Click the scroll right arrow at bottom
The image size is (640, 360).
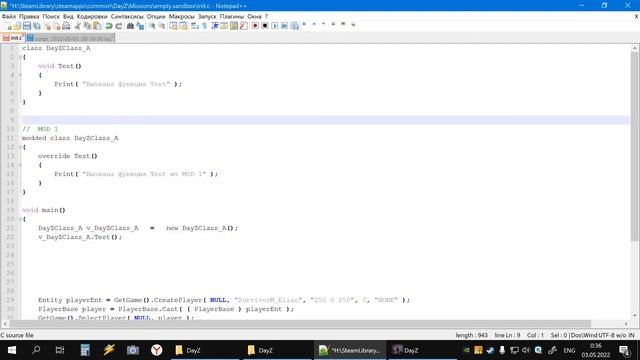pyautogui.click(x=626, y=324)
